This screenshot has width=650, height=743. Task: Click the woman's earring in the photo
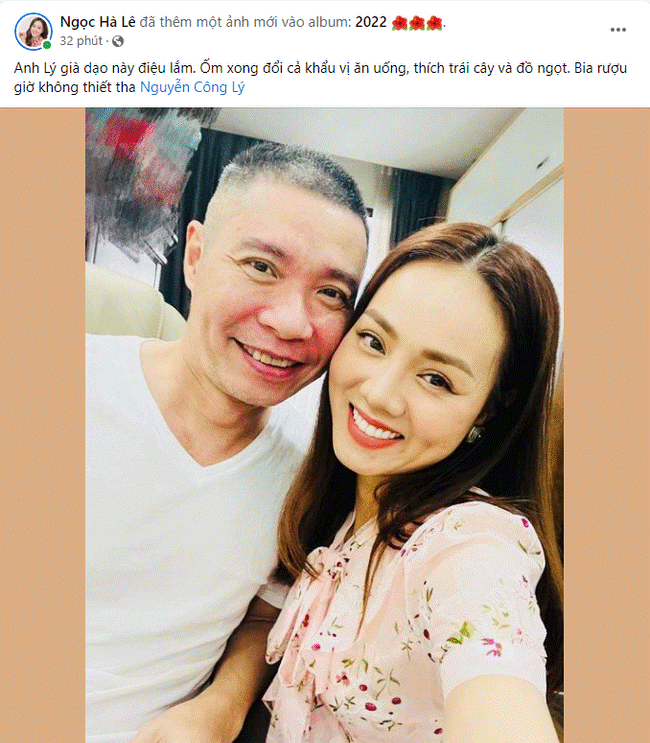[x=475, y=434]
